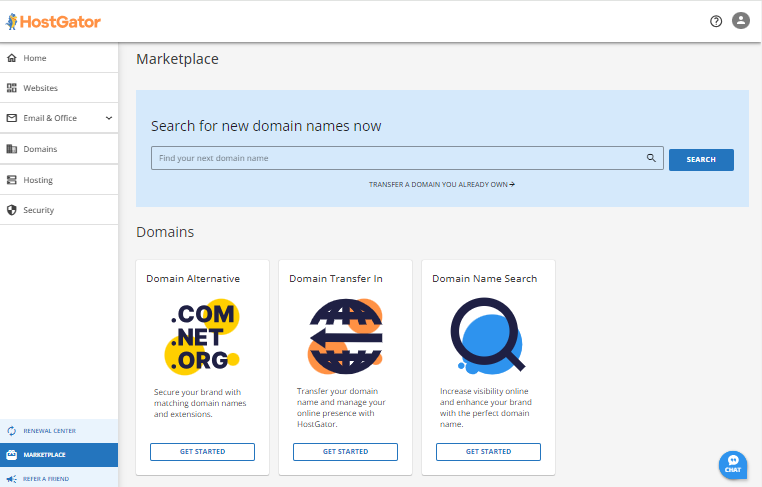This screenshot has width=762, height=487.
Task: Click the Refer a Friend megaphone icon
Action: click(12, 479)
